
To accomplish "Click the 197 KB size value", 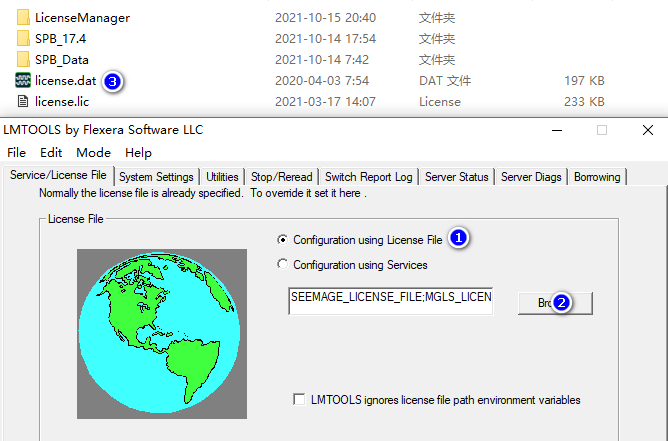I will pyautogui.click(x=584, y=81).
